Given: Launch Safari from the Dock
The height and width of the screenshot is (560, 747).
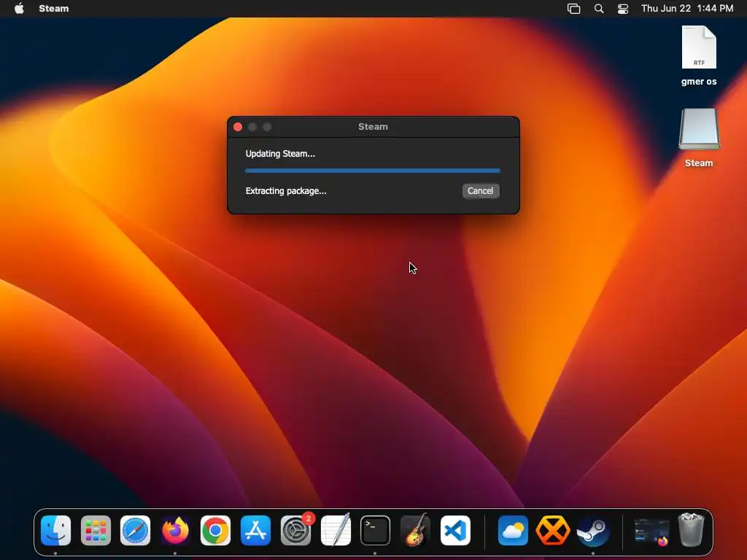Looking at the screenshot, I should point(135,530).
